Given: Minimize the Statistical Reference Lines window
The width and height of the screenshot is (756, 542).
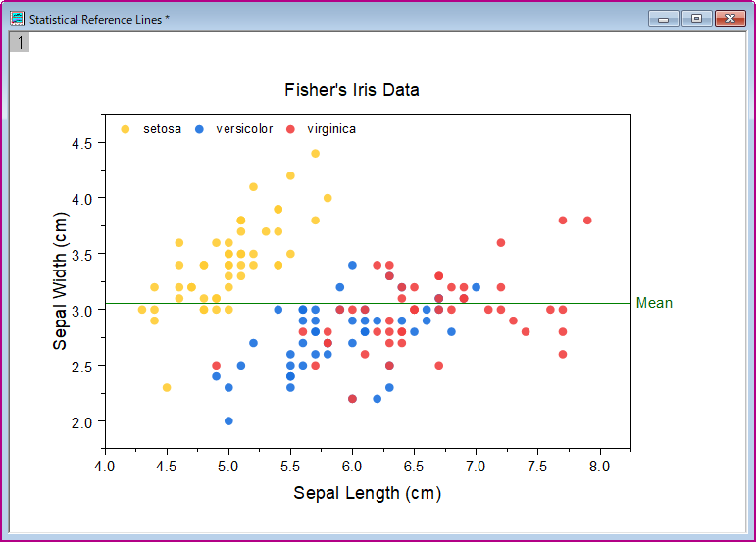Looking at the screenshot, I should pyautogui.click(x=664, y=19).
